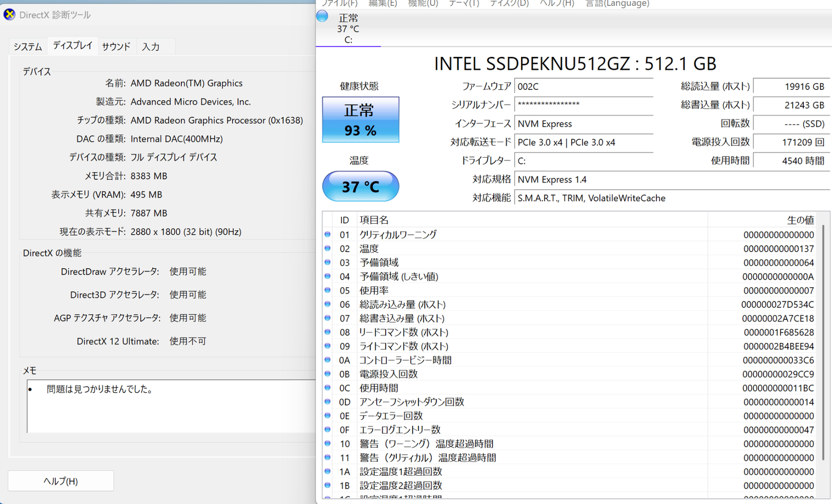
Task: Click the DirectX diagnostic tool title bar icon
Action: (x=9, y=14)
